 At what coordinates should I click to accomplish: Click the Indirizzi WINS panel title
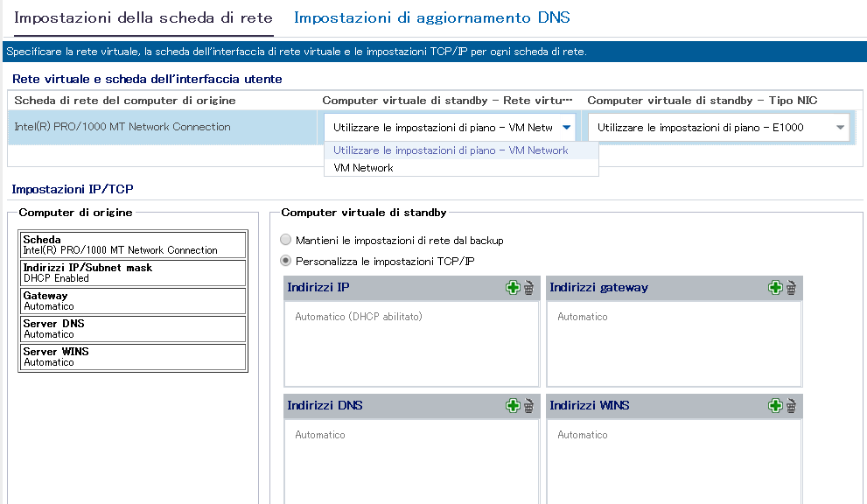590,405
